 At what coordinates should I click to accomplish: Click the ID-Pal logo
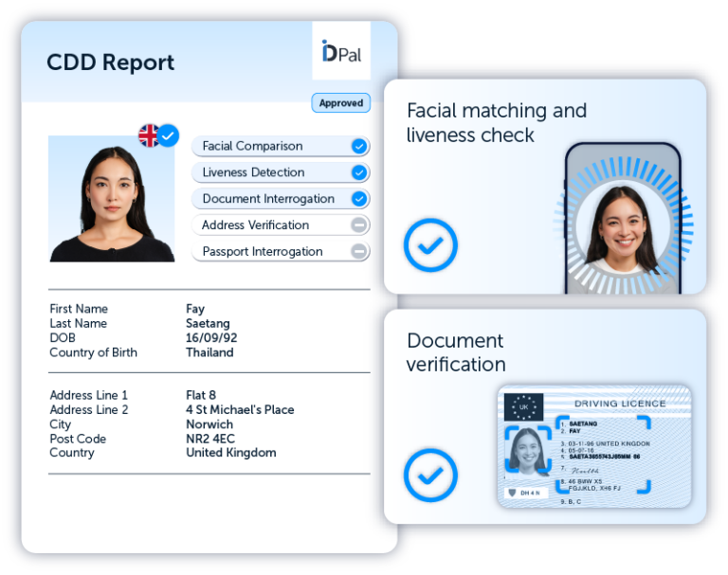(341, 51)
